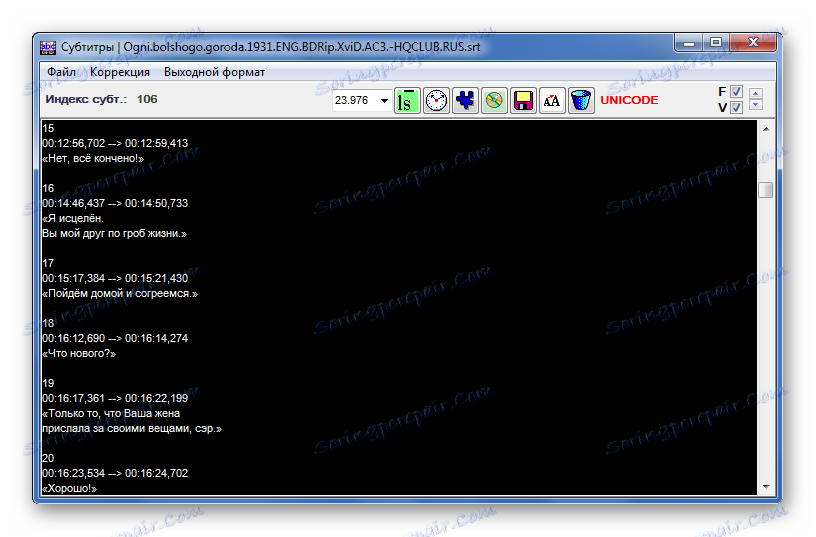This screenshot has height=537, width=816.
Task: Click the red UNICODE label
Action: click(x=629, y=100)
